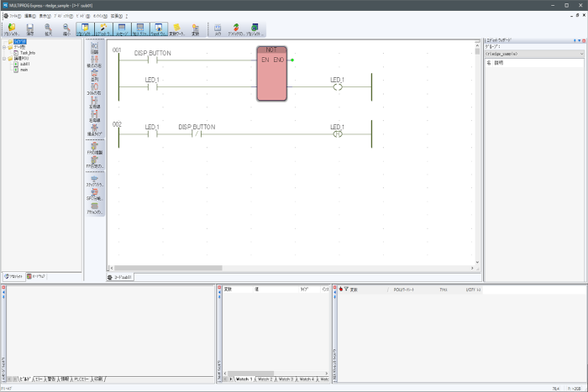This screenshot has width=588, height=392.
Task: Open the Group dropdown in Edit Wizard
Action: click(580, 54)
